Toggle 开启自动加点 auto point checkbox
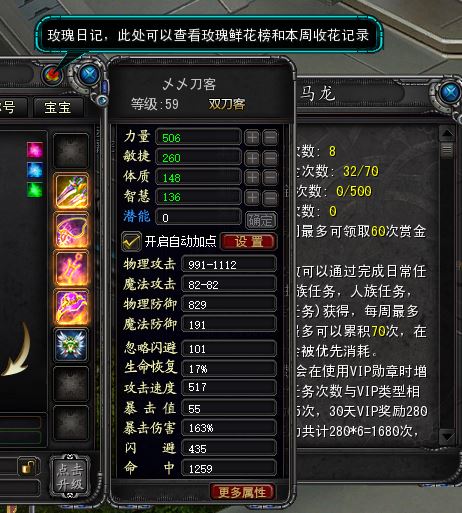The image size is (462, 513). pos(131,241)
